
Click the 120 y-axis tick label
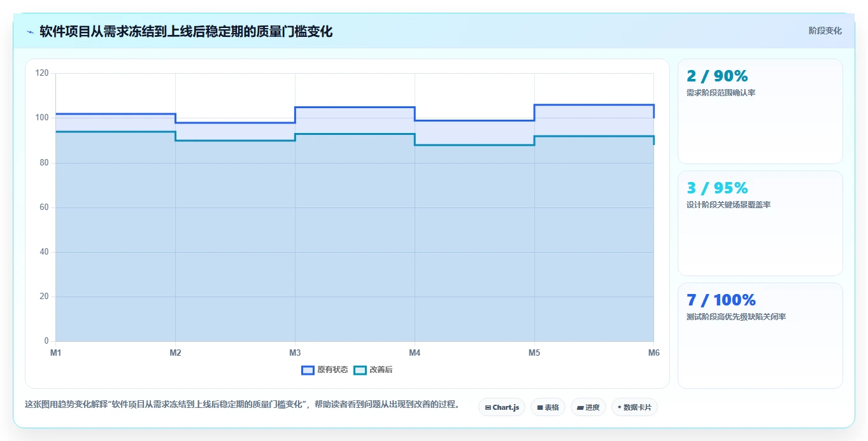[42, 73]
